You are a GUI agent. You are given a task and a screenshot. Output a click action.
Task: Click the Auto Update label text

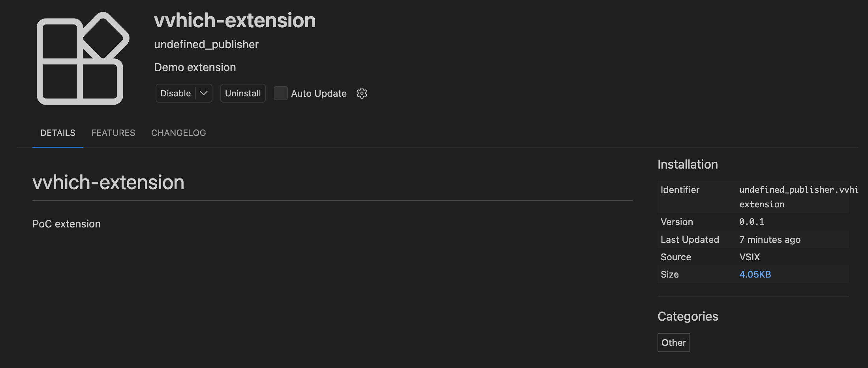pos(319,94)
